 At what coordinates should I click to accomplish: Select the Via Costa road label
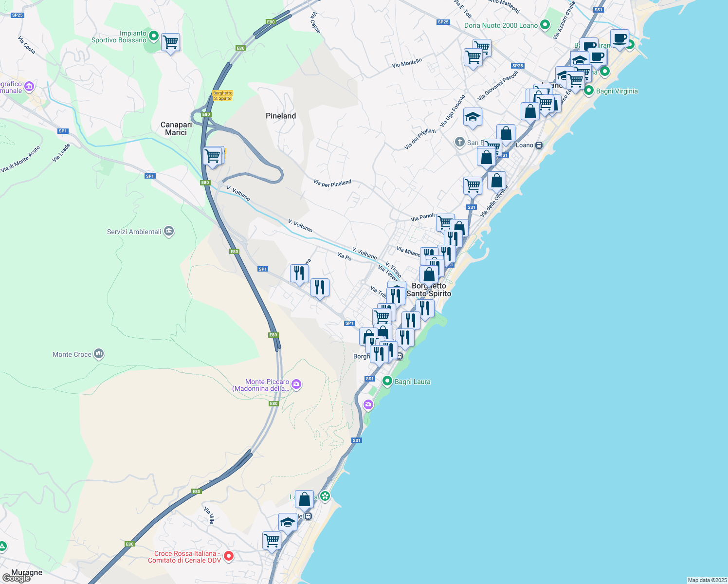26,45
